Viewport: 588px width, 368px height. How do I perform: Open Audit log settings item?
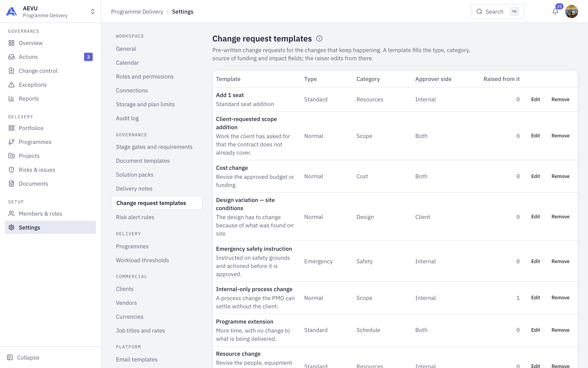[127, 118]
